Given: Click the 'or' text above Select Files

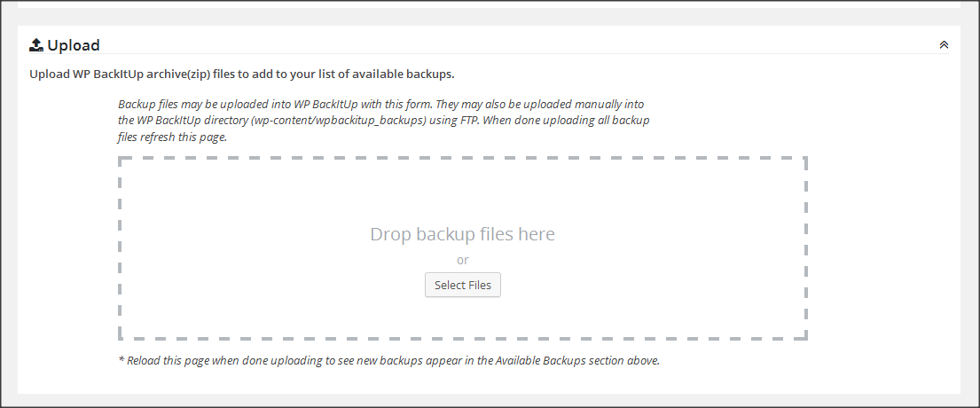Looking at the screenshot, I should (x=462, y=260).
